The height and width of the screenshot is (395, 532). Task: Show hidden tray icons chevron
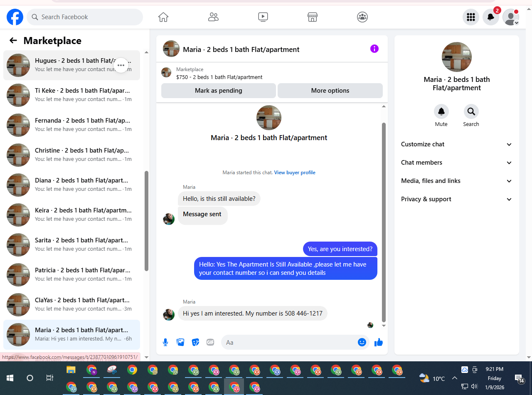click(455, 378)
